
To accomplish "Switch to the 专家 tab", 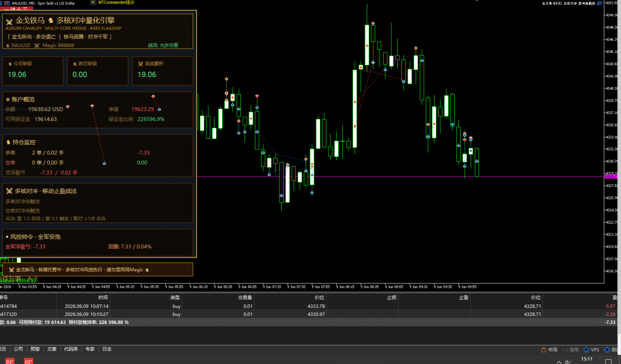I will click(90, 349).
